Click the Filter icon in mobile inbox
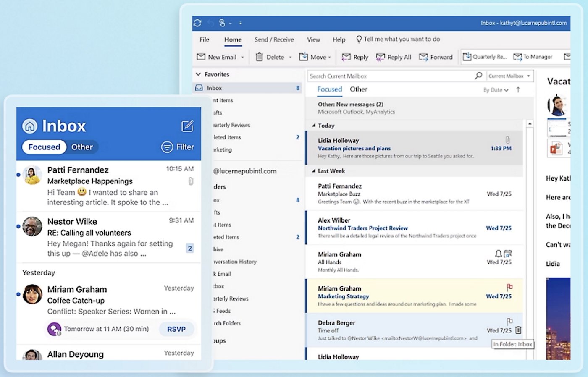This screenshot has height=377, width=588. [167, 147]
